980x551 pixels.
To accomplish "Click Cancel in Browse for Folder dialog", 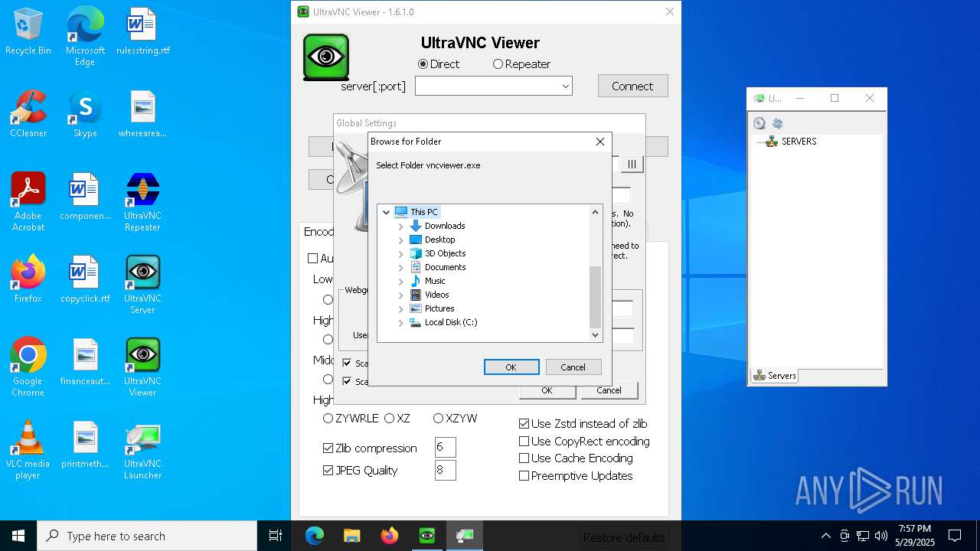I will point(573,367).
